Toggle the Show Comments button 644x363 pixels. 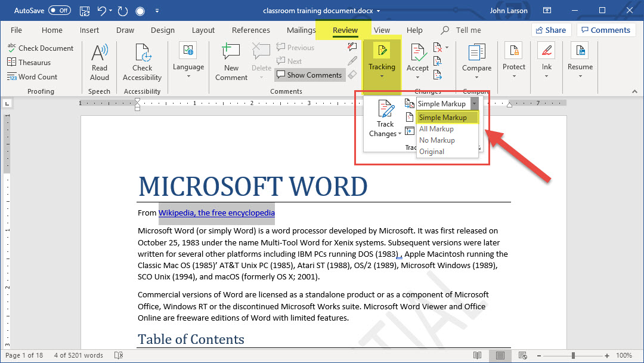(309, 75)
